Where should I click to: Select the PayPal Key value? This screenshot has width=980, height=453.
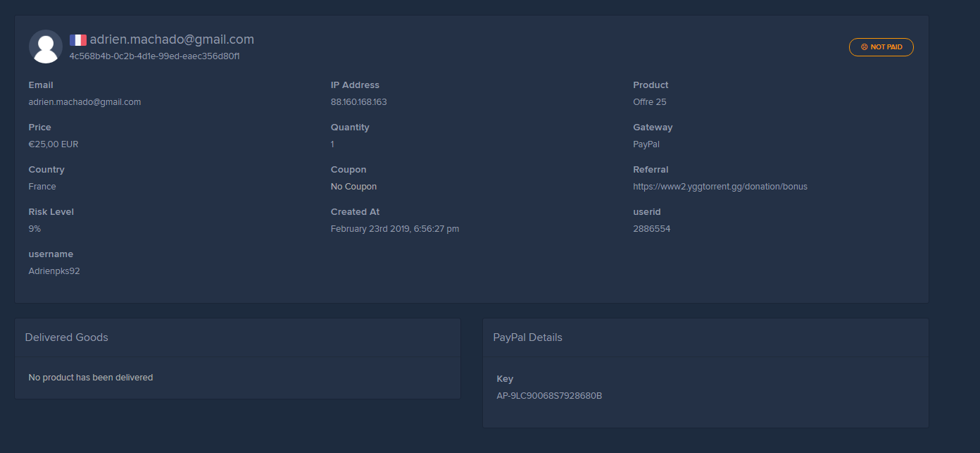point(549,396)
